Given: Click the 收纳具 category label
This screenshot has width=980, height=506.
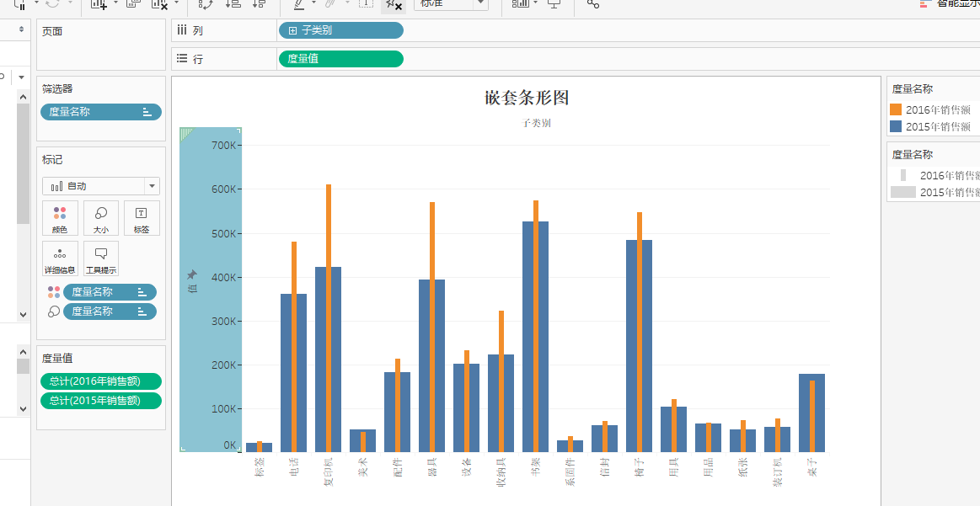Looking at the screenshot, I should coord(501,471).
